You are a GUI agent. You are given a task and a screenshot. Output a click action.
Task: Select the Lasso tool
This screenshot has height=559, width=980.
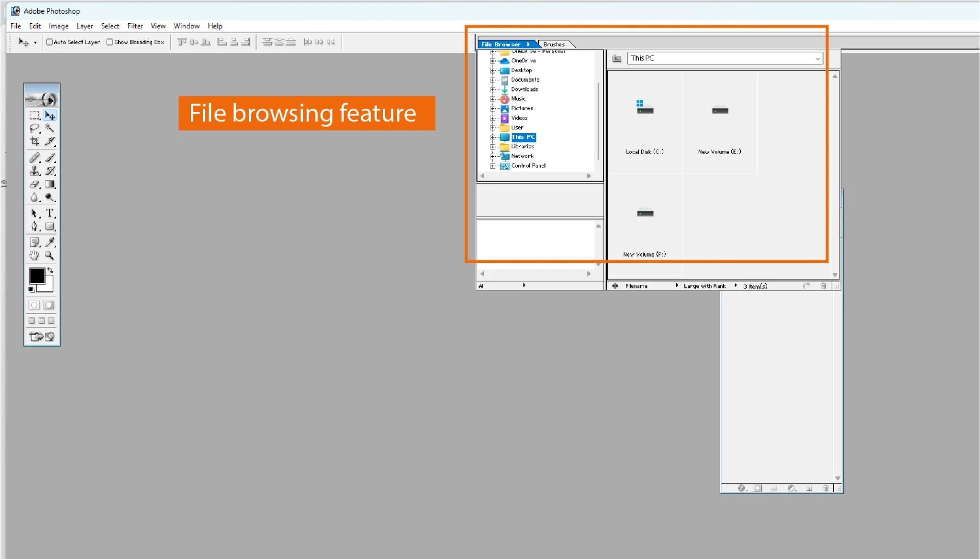pos(34,128)
